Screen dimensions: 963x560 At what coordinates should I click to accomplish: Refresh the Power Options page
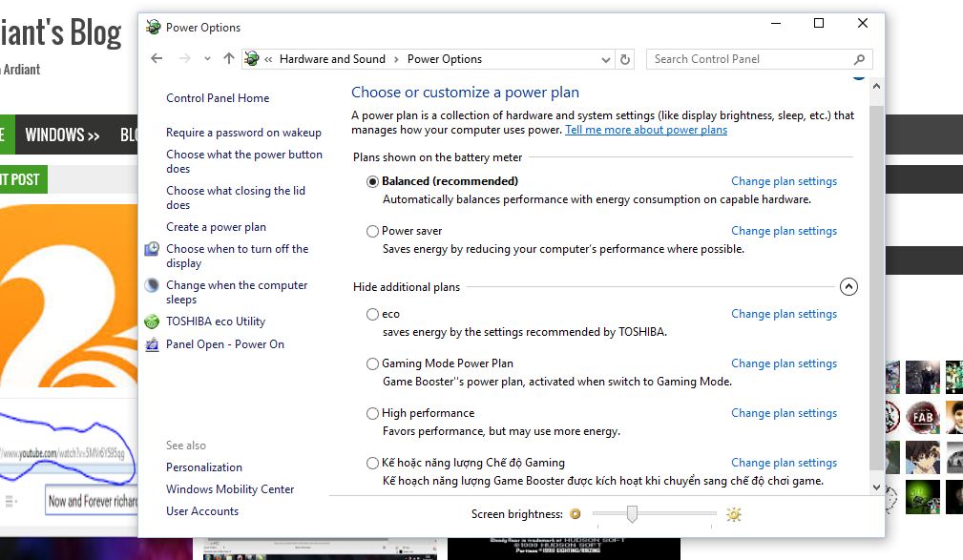[624, 59]
